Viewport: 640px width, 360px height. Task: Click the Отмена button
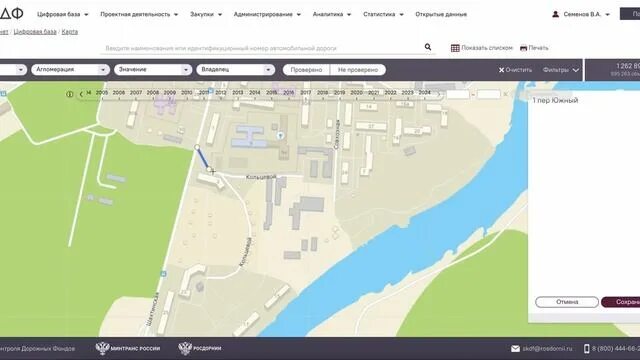pyautogui.click(x=567, y=302)
